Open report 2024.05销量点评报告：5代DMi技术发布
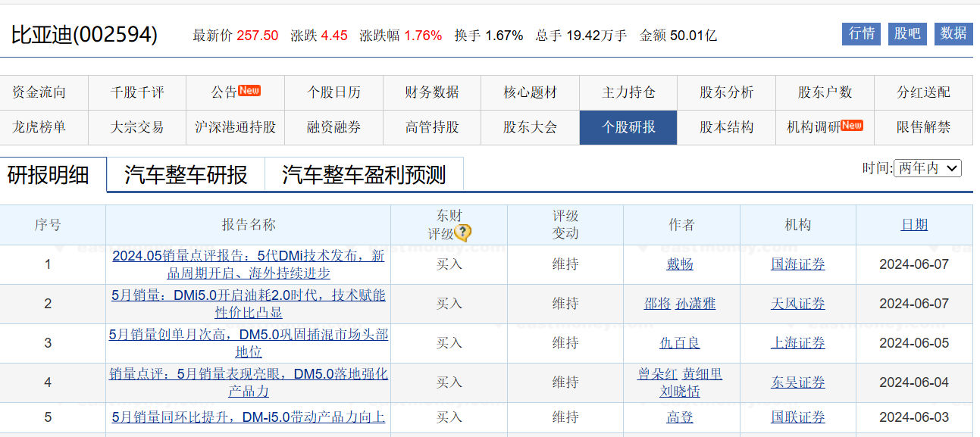The height and width of the screenshot is (437, 980). click(x=249, y=264)
